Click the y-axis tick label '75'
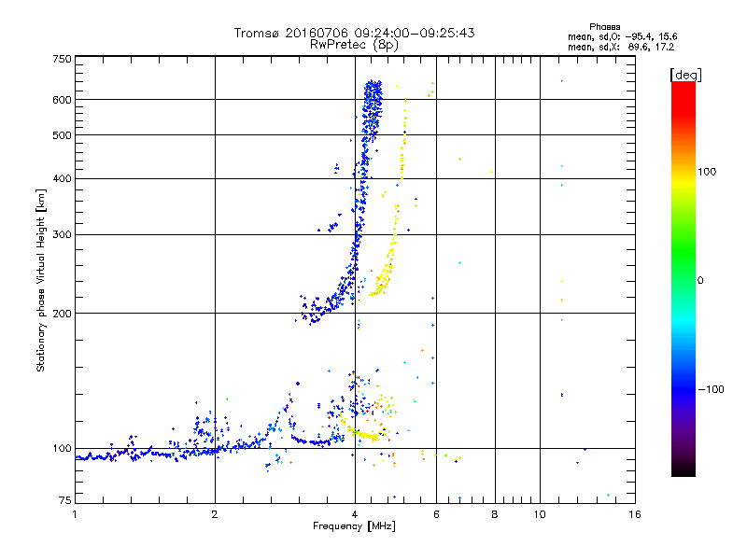Viewport: 747px width, 560px height. [x=65, y=500]
